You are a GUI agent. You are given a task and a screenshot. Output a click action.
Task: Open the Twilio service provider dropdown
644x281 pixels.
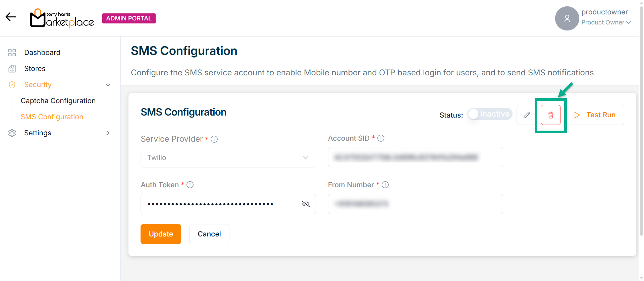tap(228, 158)
